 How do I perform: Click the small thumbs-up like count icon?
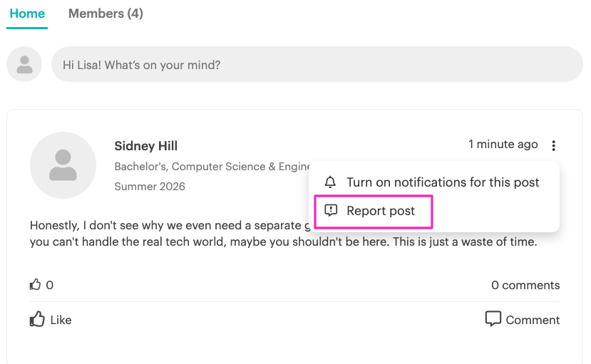[x=36, y=285]
